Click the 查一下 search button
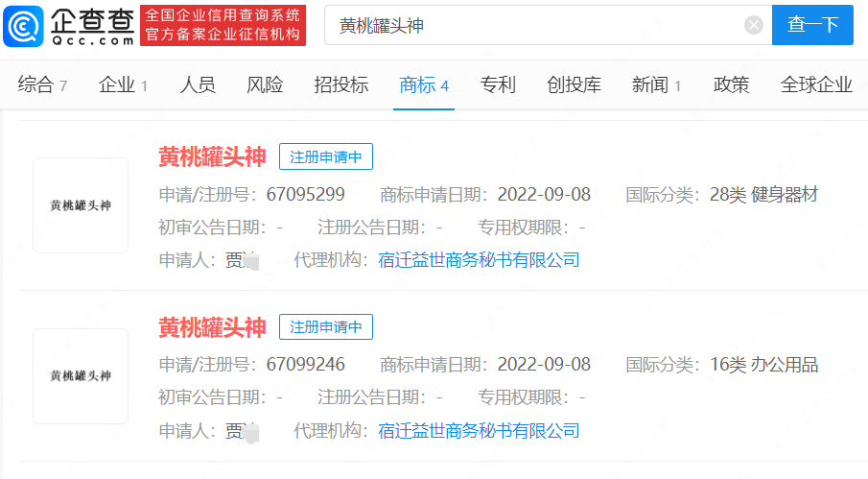This screenshot has width=868, height=479. click(x=812, y=25)
